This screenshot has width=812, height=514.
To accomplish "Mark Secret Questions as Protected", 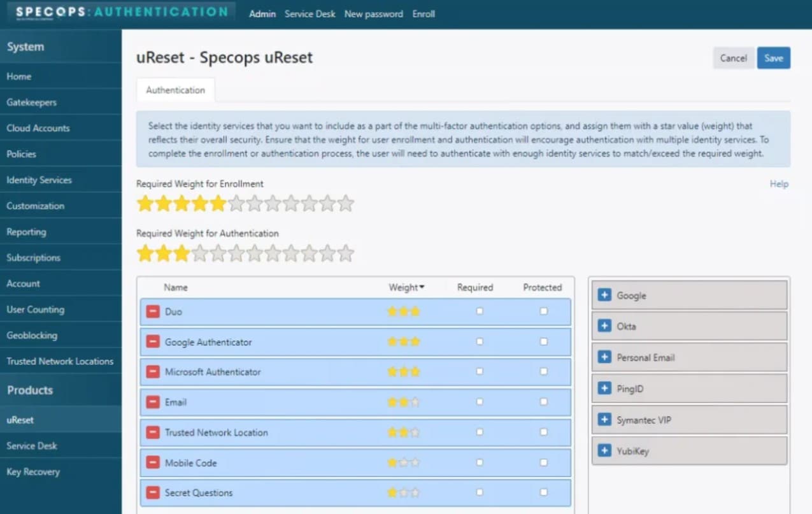I will tap(543, 492).
